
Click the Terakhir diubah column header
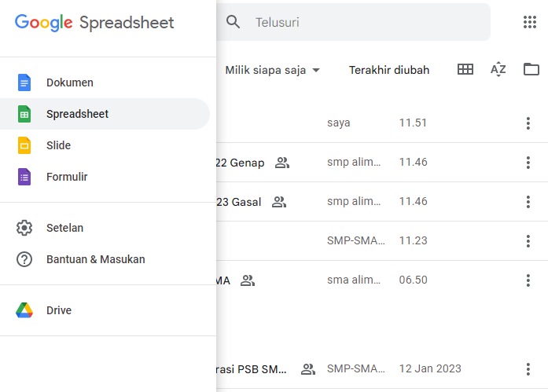tap(389, 70)
